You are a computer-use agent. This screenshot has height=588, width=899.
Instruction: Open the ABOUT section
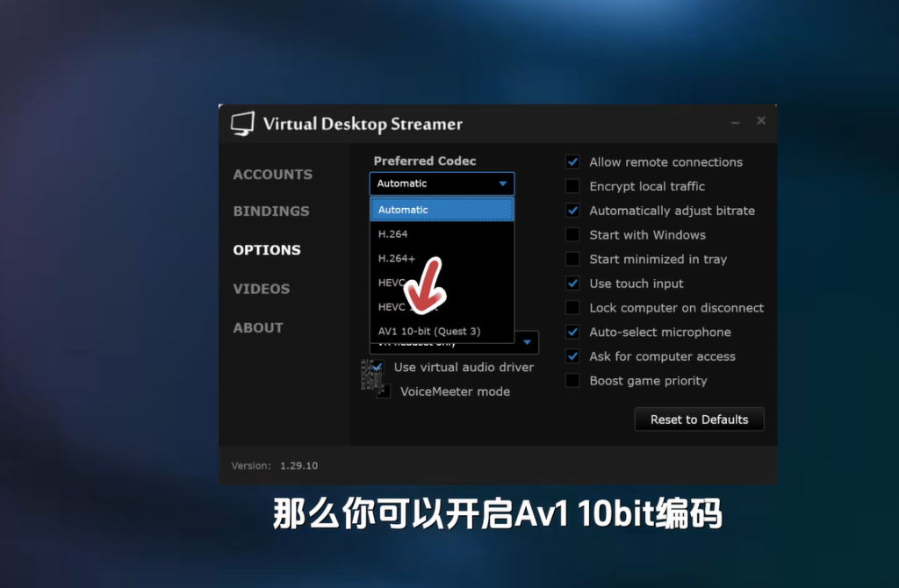(258, 328)
